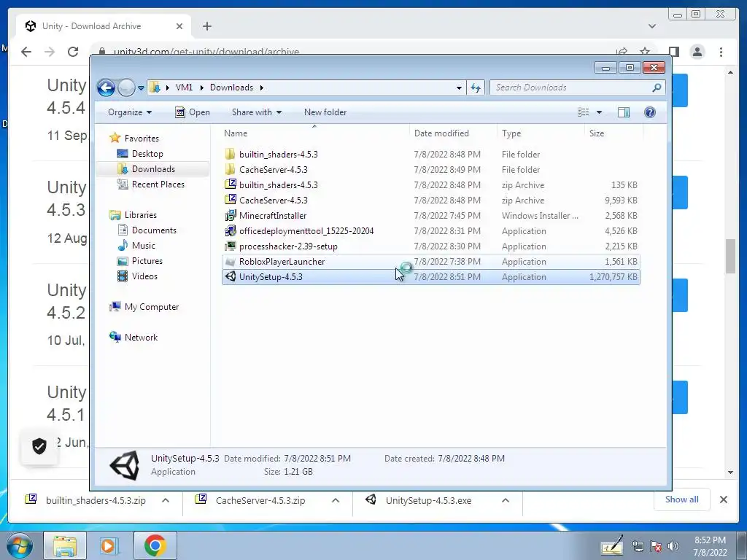Click Chrome's reload page button
Viewport: 747px width, 560px height.
pyautogui.click(x=73, y=52)
